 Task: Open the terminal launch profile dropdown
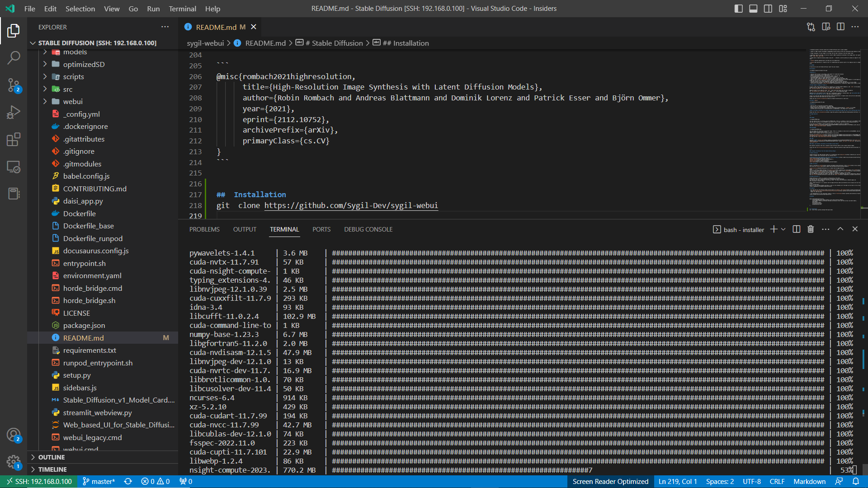click(x=783, y=229)
